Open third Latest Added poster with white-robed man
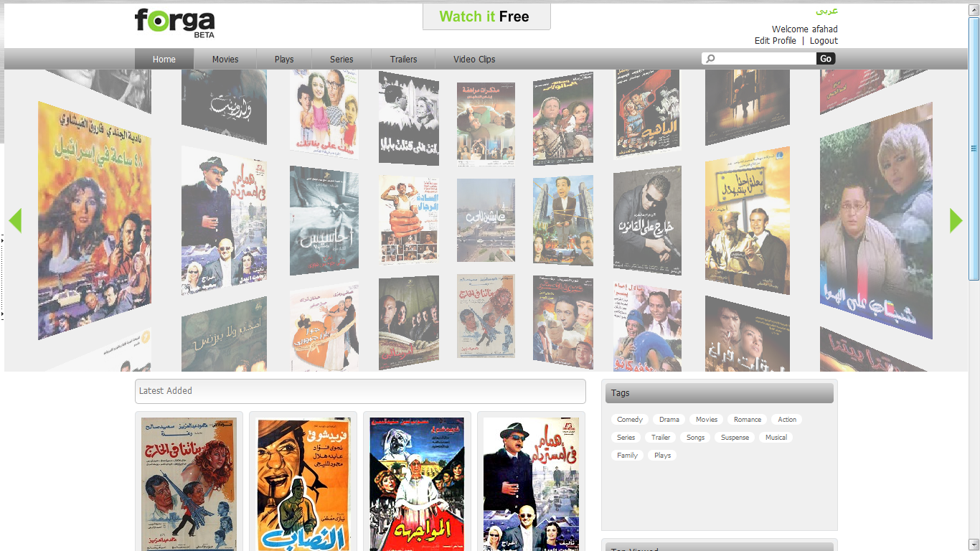 click(x=418, y=484)
